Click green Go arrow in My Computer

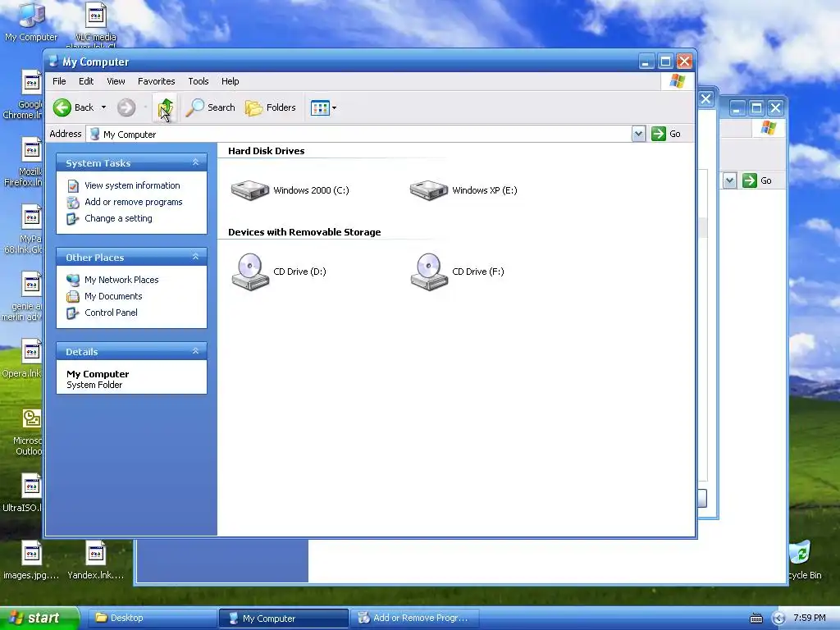659,134
